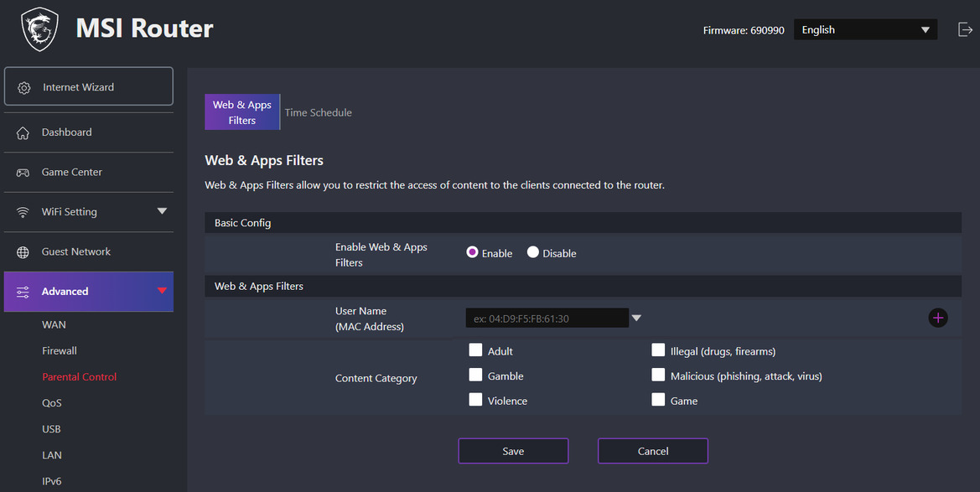Open the WAN settings submenu item
This screenshot has height=492, width=980.
pos(54,324)
